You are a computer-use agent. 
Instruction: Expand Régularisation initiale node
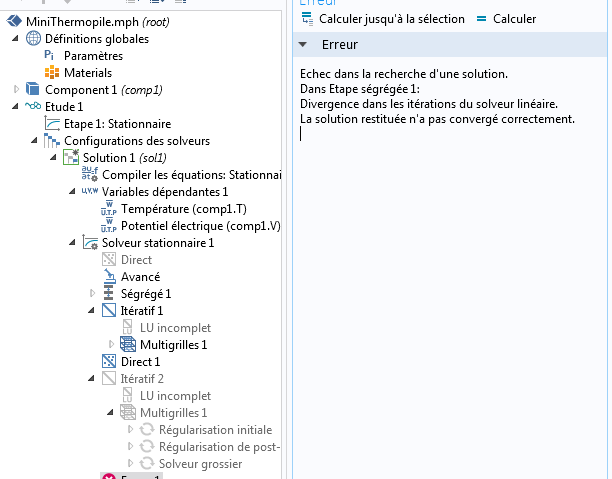pyautogui.click(x=130, y=430)
